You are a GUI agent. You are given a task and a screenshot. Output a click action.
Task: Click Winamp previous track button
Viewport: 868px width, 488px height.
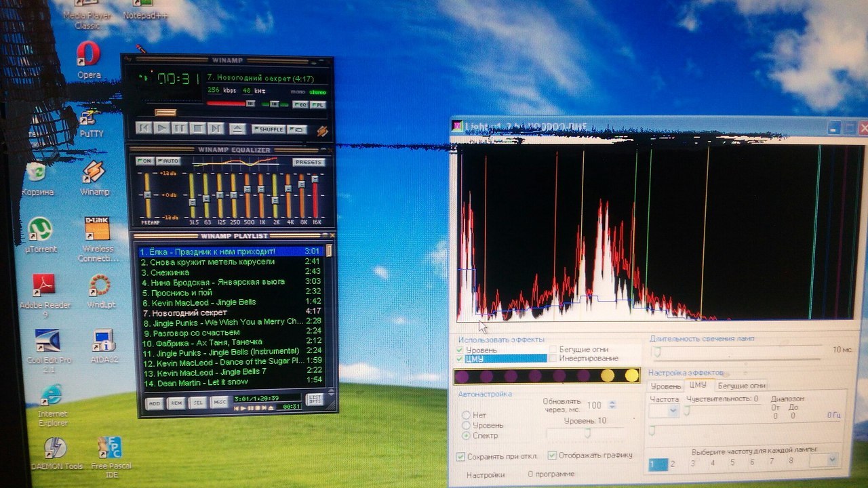click(x=143, y=128)
